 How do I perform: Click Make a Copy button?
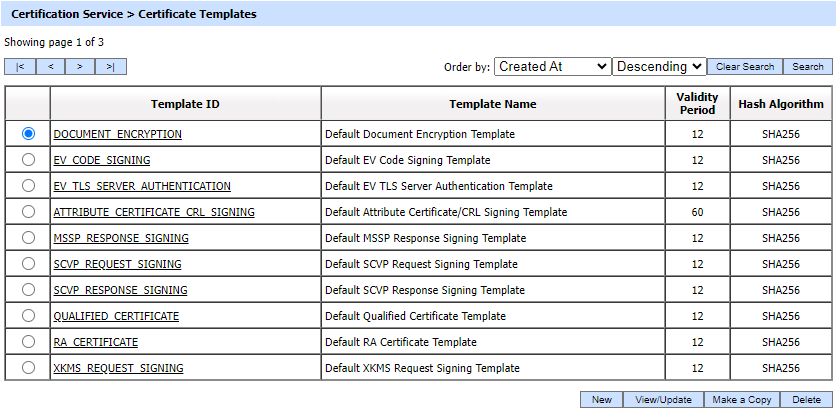click(741, 399)
